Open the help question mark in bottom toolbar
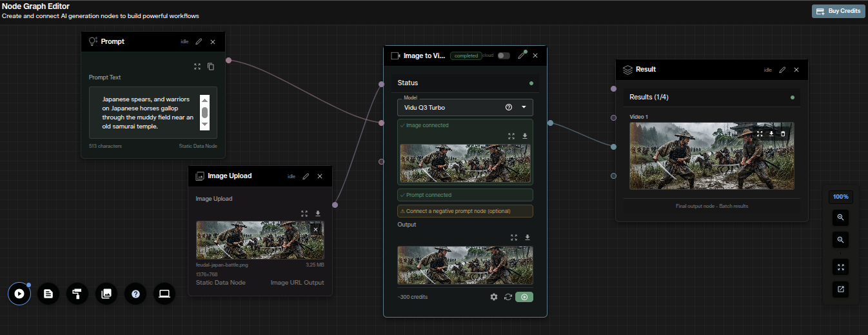868x335 pixels. click(135, 294)
